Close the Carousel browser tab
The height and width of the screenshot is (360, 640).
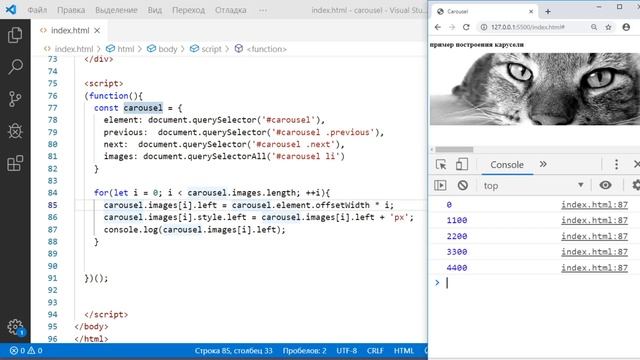tap(531, 11)
